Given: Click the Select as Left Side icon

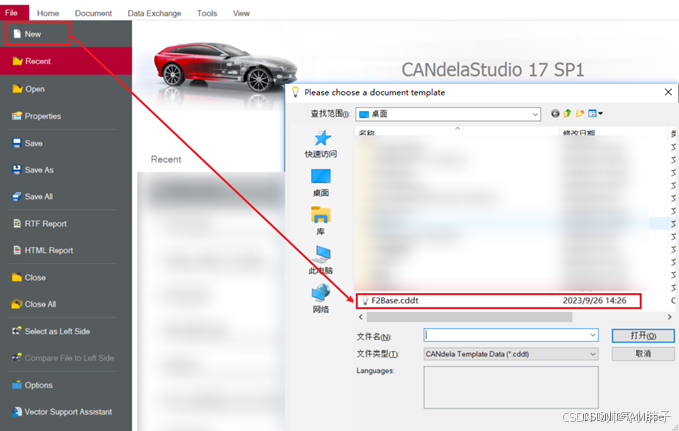Looking at the screenshot, I should coord(17,331).
